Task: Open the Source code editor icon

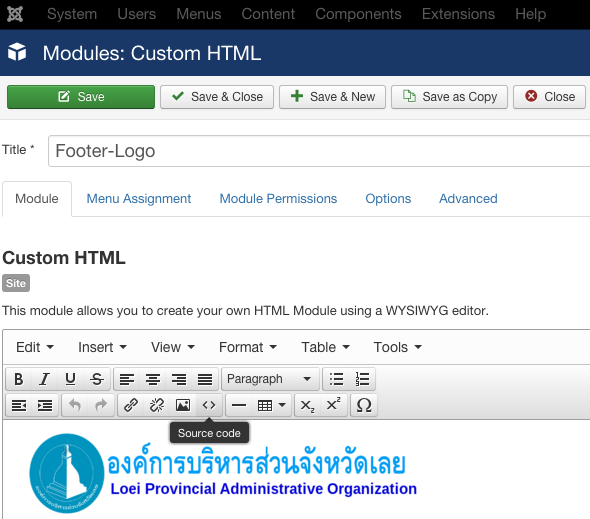Action: (x=209, y=405)
